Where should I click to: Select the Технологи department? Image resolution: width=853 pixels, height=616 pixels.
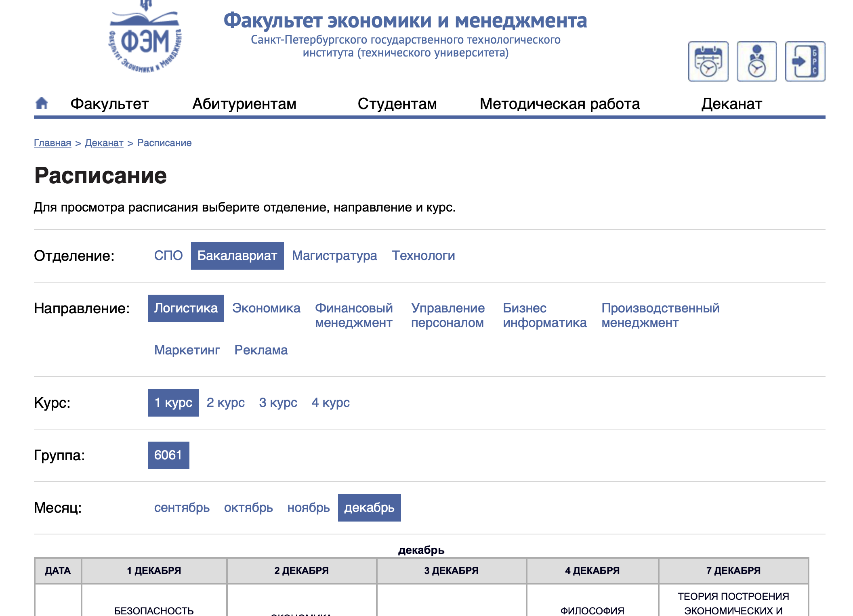423,256
